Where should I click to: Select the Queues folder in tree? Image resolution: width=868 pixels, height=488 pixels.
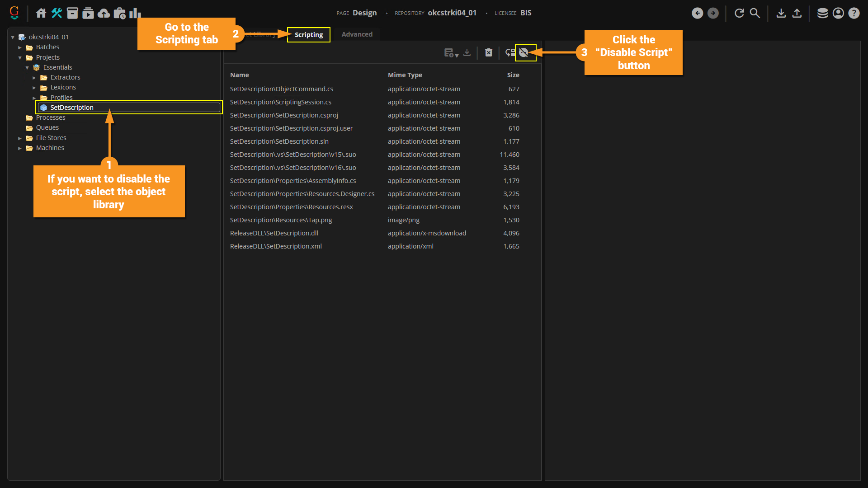(x=47, y=127)
